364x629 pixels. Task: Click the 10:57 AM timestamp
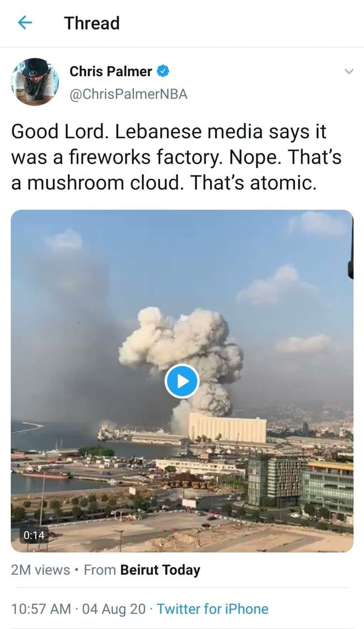pos(41,609)
